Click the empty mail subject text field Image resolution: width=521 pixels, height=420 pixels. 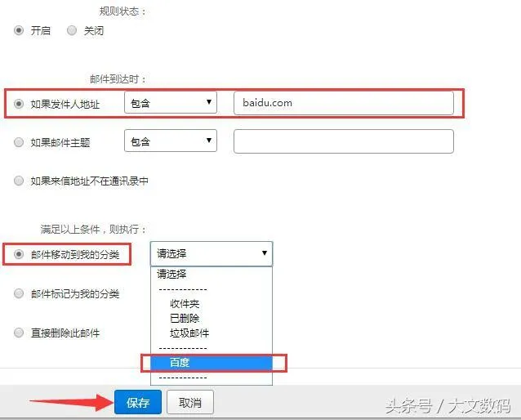click(344, 141)
